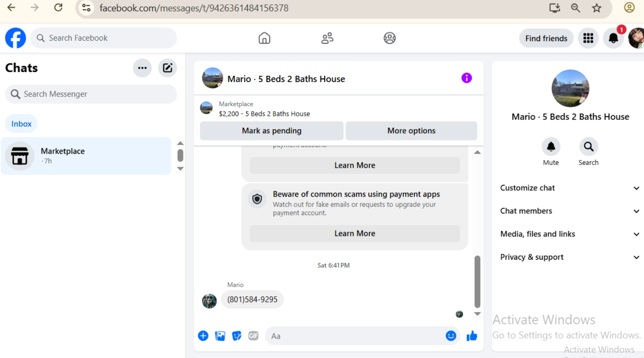
Task: Click the browser address bar URL
Action: click(x=194, y=8)
